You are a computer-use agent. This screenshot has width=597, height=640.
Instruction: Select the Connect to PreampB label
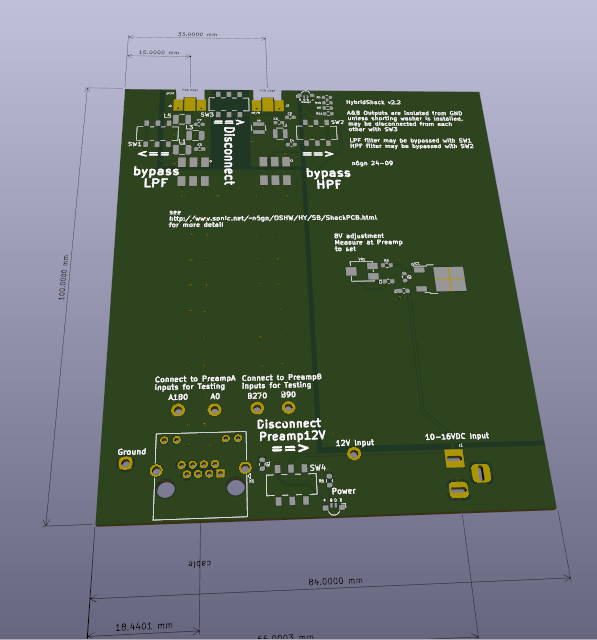click(x=282, y=381)
